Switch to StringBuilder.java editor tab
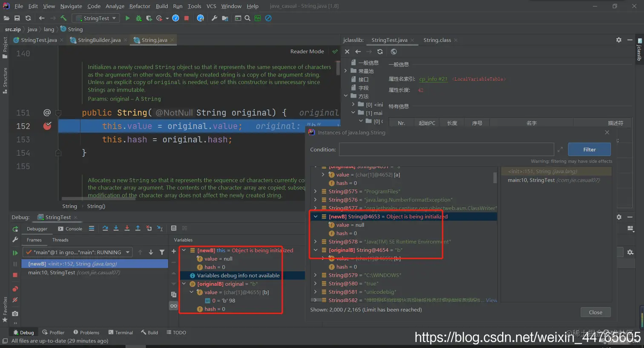This screenshot has width=644, height=348. pos(99,40)
